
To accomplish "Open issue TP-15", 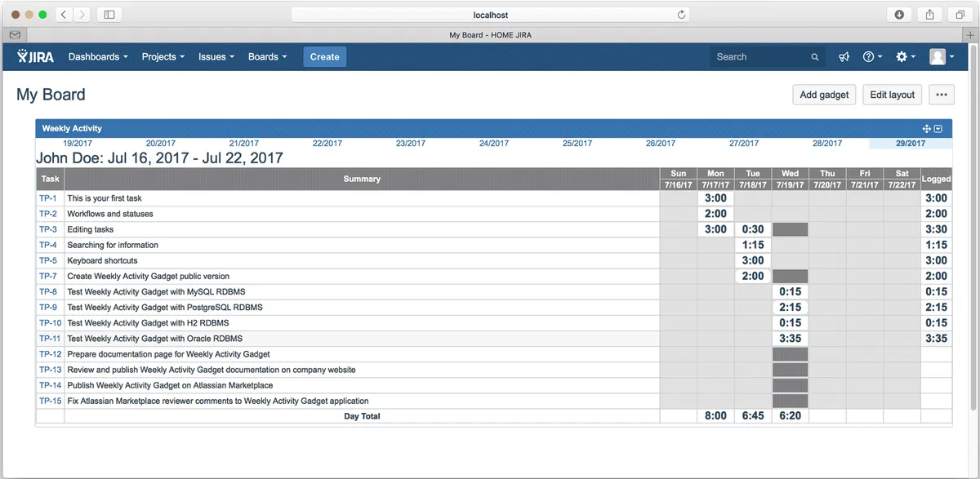I will (50, 401).
